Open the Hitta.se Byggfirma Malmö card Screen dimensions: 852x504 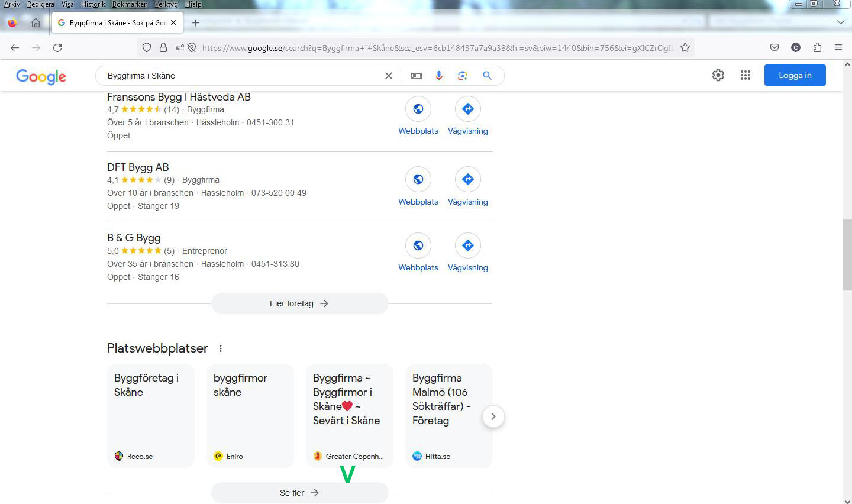tap(449, 416)
